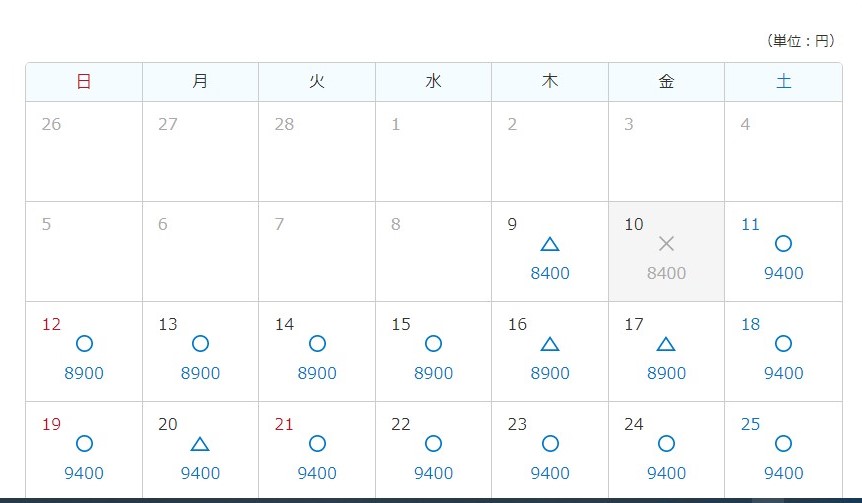Click the triangle availability icon on the 9th
The image size is (862, 503).
coord(550,244)
